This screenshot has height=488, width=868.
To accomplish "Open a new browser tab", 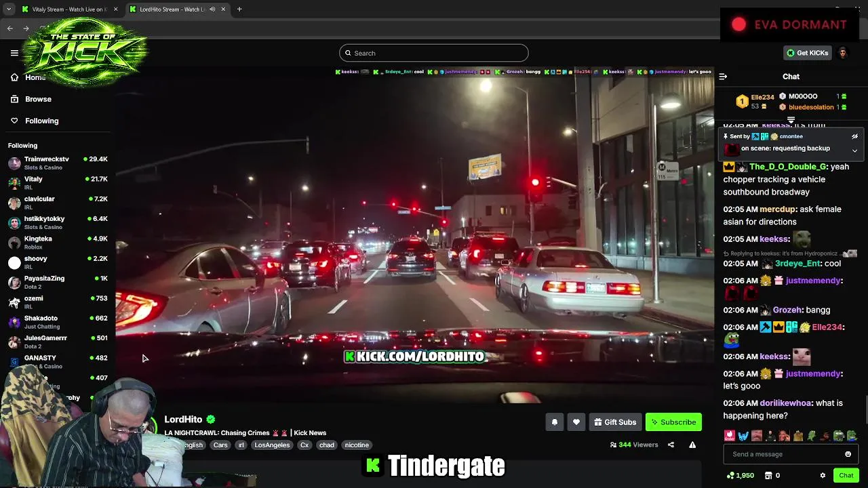I will (239, 9).
